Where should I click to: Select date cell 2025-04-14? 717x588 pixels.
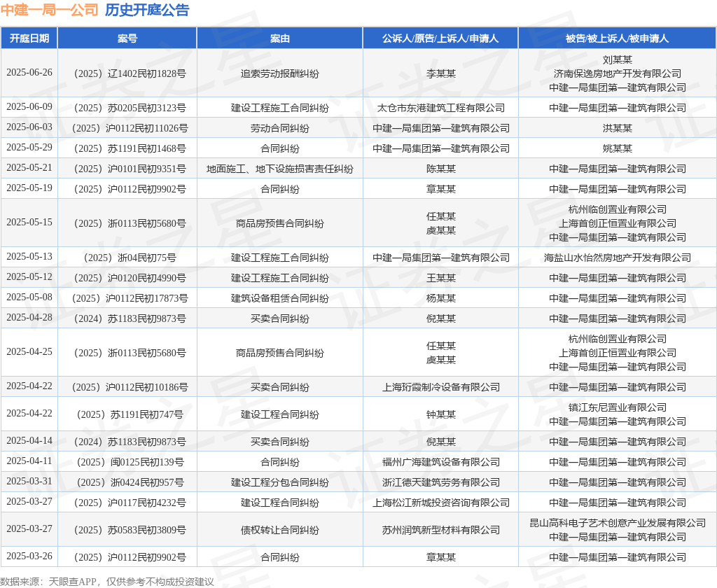(x=29, y=441)
